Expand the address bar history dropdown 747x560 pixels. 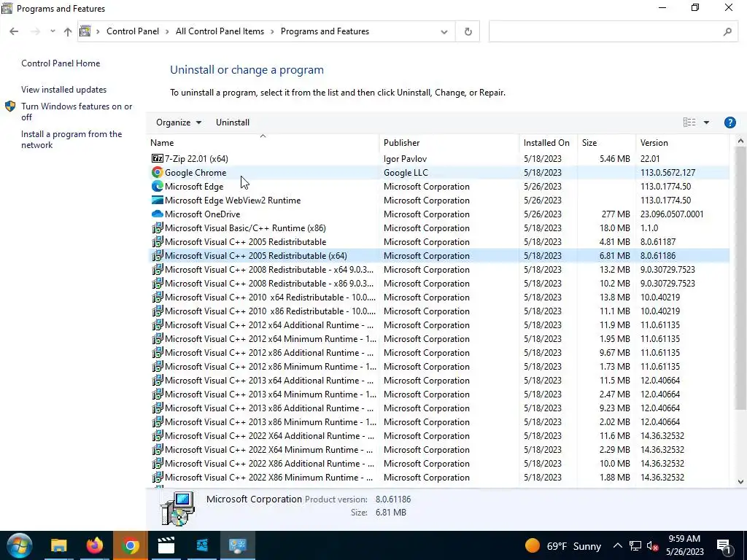pyautogui.click(x=444, y=32)
